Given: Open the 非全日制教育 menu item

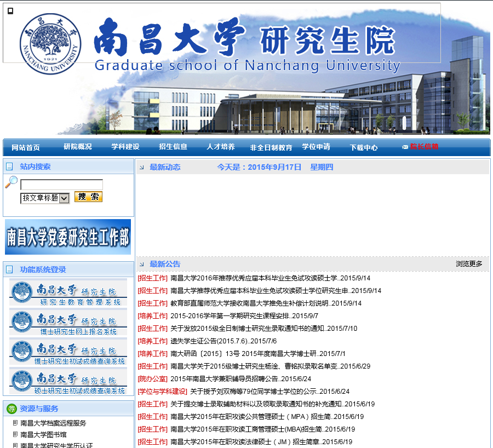Looking at the screenshot, I should click(271, 147).
